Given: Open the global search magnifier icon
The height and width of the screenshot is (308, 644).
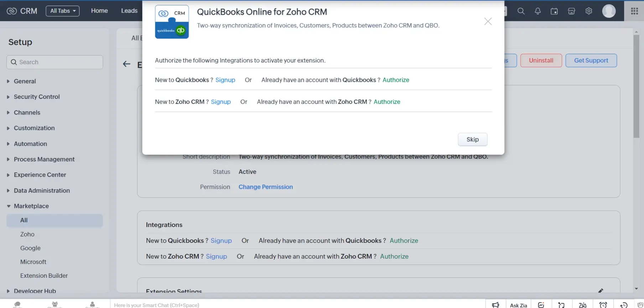Looking at the screenshot, I should [x=521, y=11].
